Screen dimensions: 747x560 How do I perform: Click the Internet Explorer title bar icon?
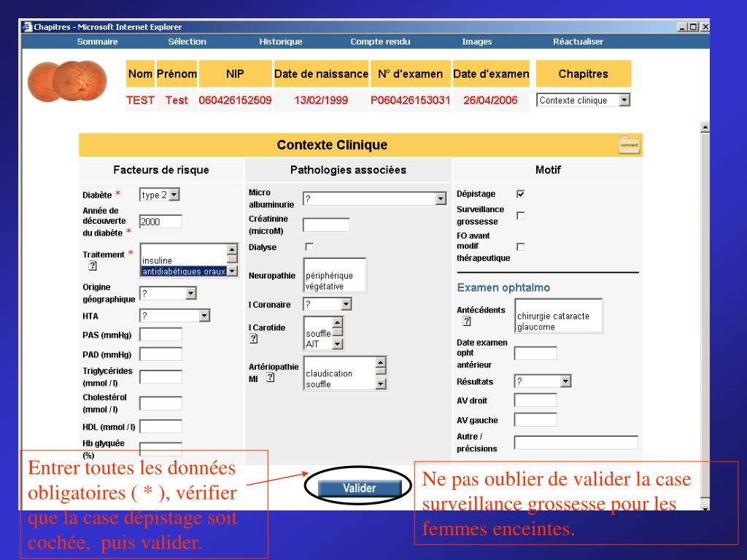(27, 27)
